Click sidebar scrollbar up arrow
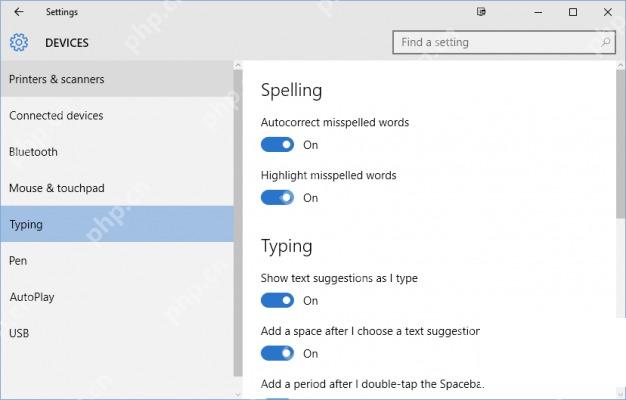The height and width of the screenshot is (400, 626). 238,65
